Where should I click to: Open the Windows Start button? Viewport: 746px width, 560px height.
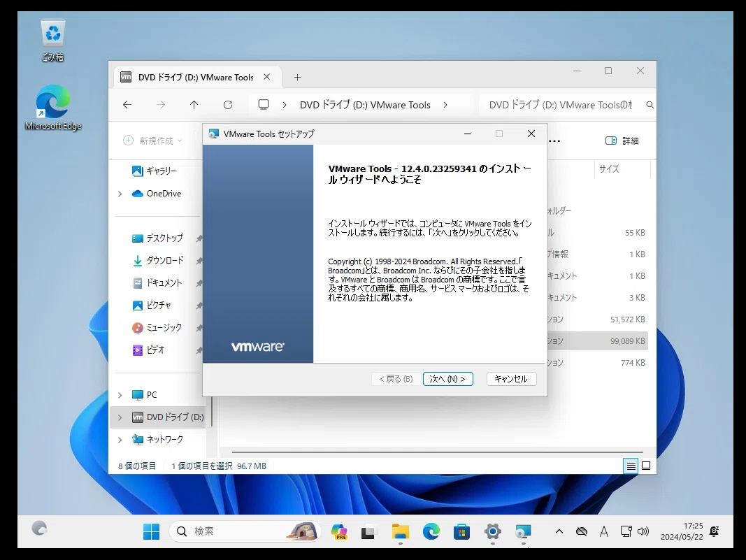[x=151, y=531]
